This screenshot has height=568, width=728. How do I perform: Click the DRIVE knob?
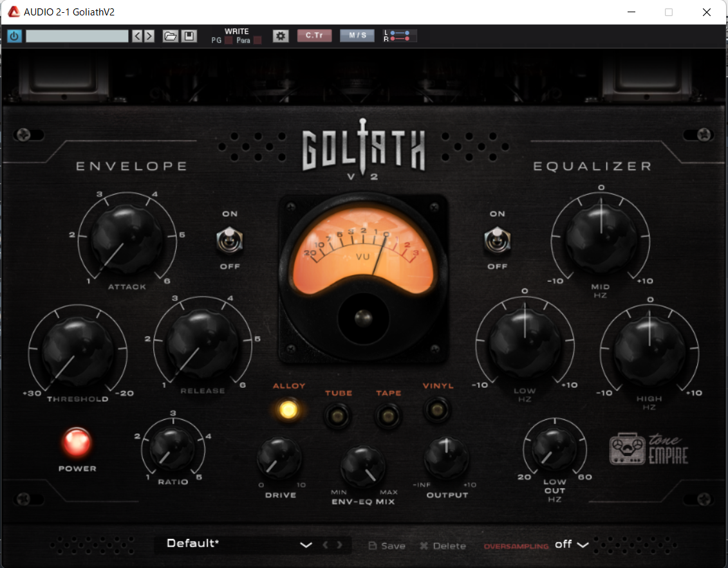[x=279, y=458]
